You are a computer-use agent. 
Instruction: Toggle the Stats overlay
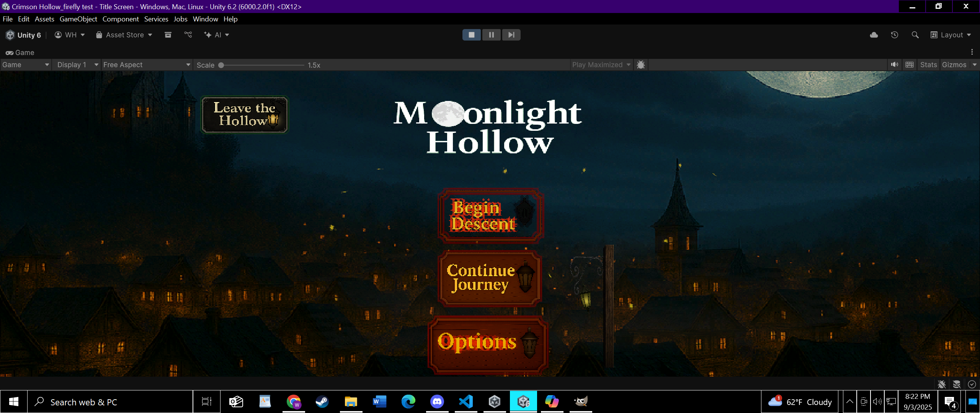(928, 65)
